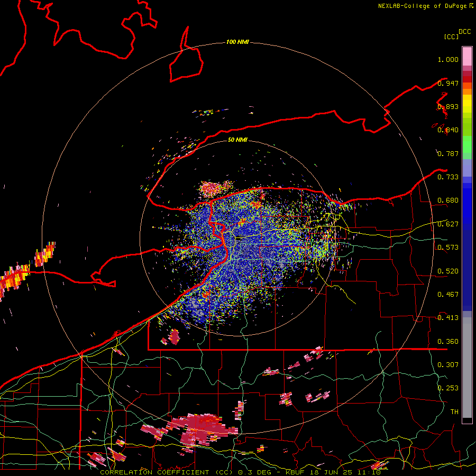Pick the light pink segment at the top of the color scale
The width and height of the screenshot is (476, 476).
click(x=467, y=57)
